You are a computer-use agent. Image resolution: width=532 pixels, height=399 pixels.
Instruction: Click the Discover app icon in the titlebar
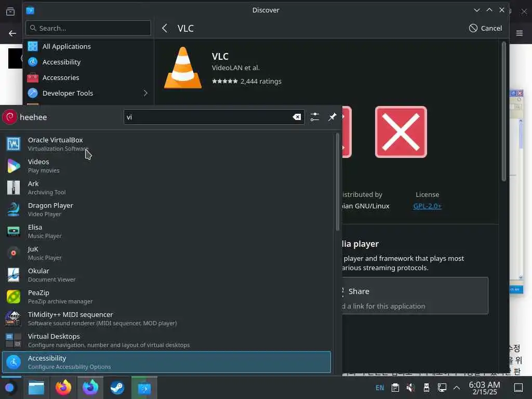tap(30, 10)
